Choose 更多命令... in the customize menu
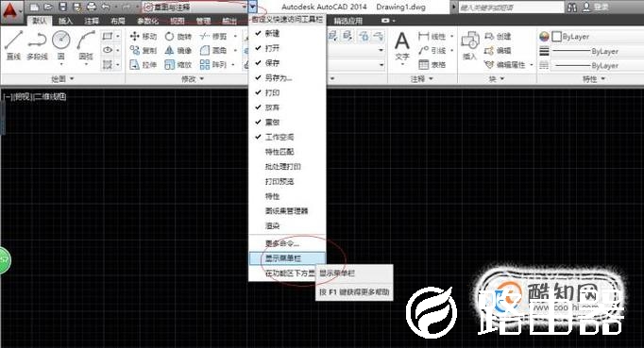The image size is (644, 348). [x=287, y=243]
